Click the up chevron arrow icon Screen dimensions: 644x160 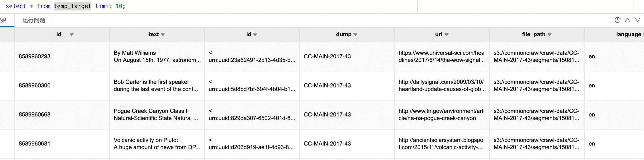(x=627, y=20)
